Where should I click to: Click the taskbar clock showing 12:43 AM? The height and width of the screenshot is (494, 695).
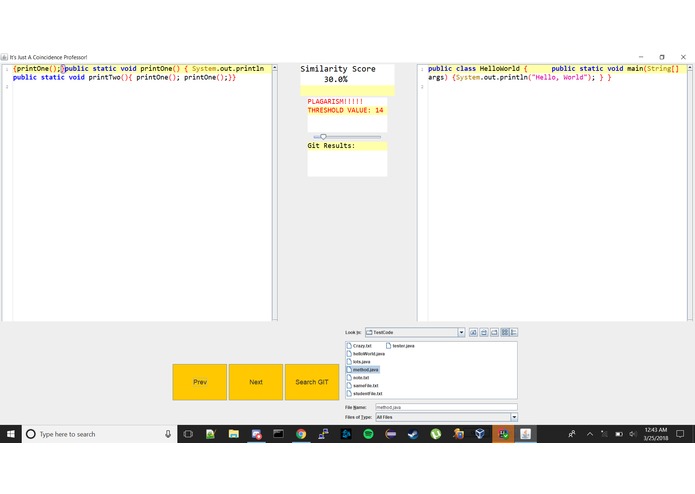tap(656, 434)
